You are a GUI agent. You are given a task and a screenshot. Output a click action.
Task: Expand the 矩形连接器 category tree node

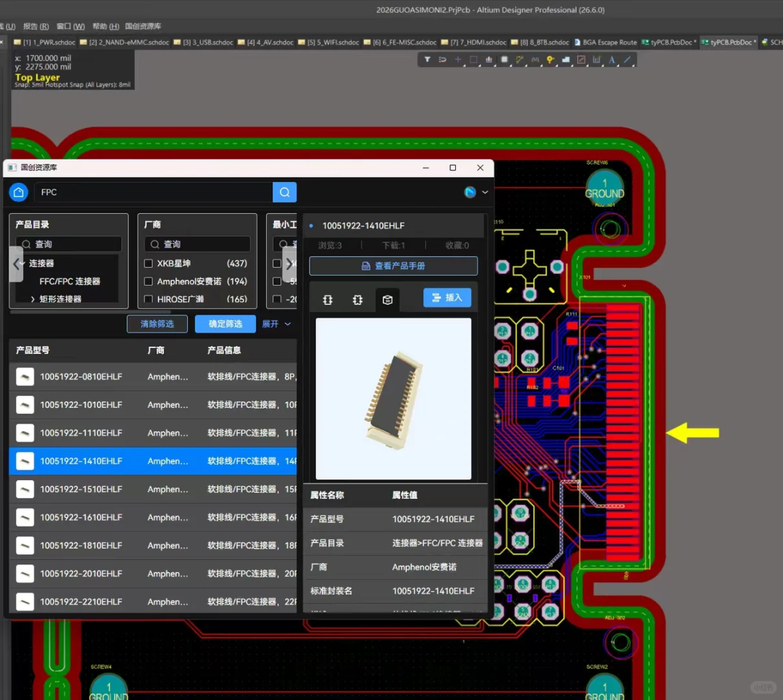click(33, 299)
